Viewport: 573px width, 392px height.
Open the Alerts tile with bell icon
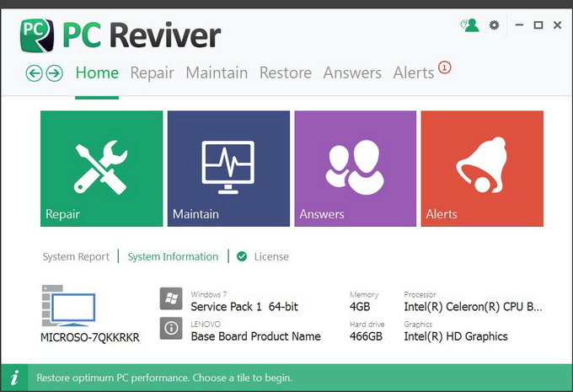click(482, 169)
